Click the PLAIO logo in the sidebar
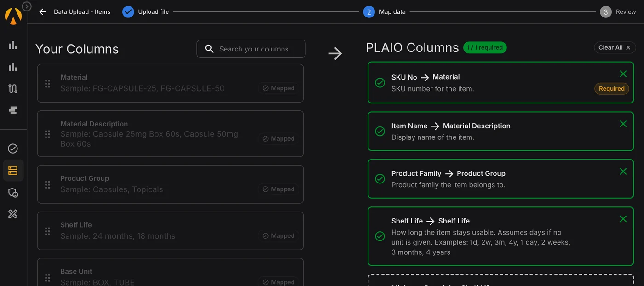This screenshot has width=644, height=286. tap(13, 16)
